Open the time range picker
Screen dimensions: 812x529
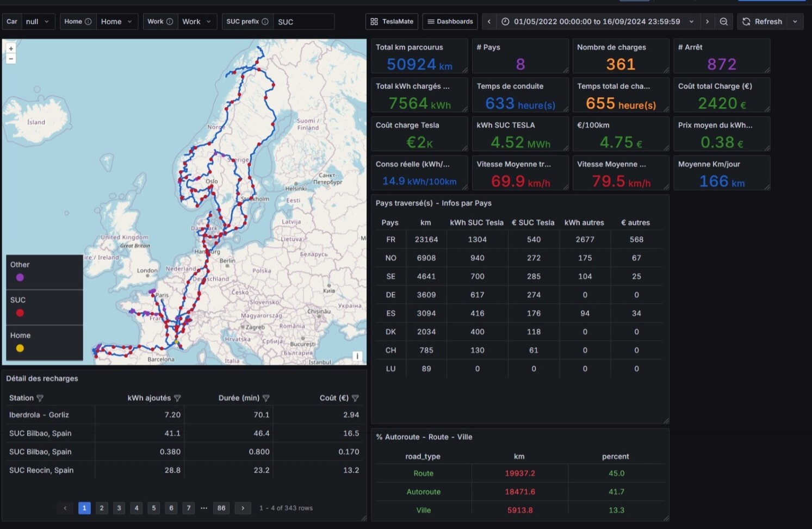point(598,22)
